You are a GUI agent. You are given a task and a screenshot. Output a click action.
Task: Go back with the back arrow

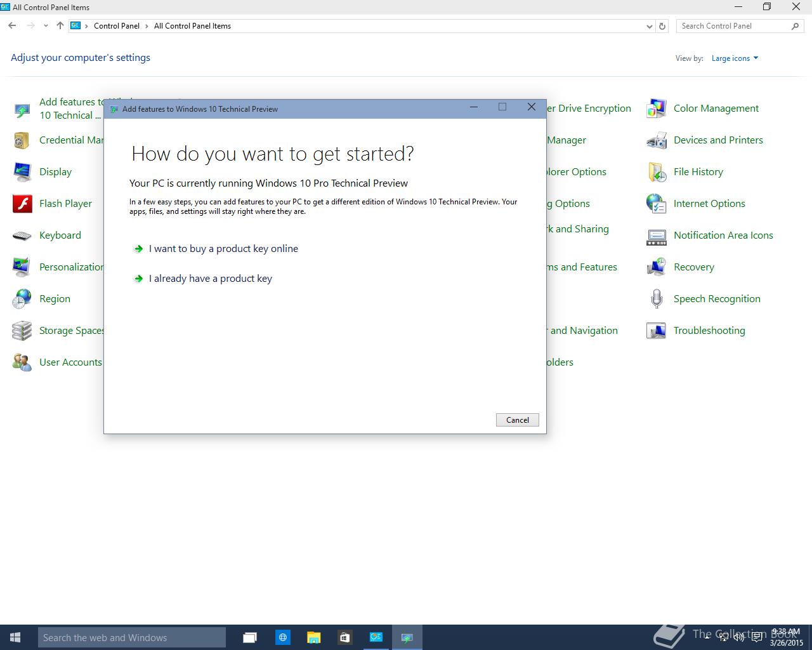point(12,26)
